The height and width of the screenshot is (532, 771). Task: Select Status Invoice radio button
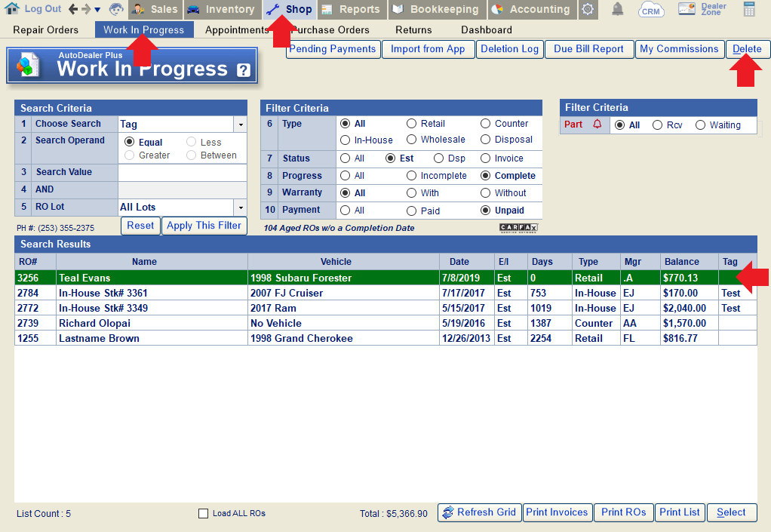(485, 158)
